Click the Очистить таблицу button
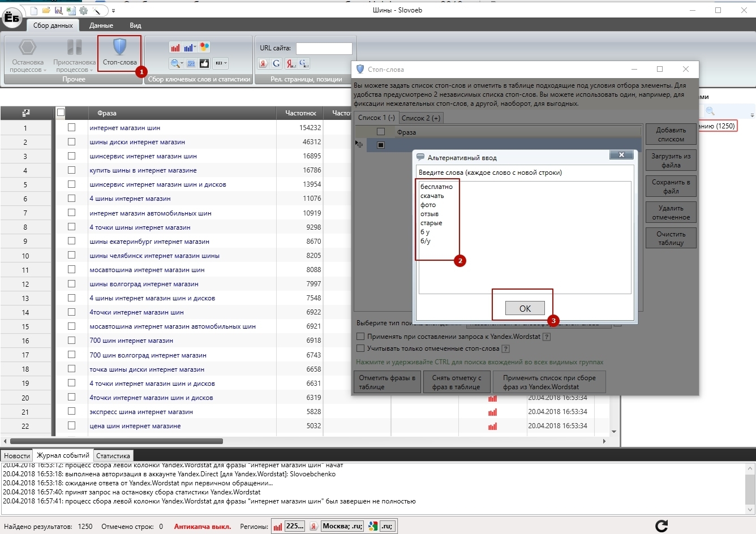The height and width of the screenshot is (534, 756). tap(671, 238)
